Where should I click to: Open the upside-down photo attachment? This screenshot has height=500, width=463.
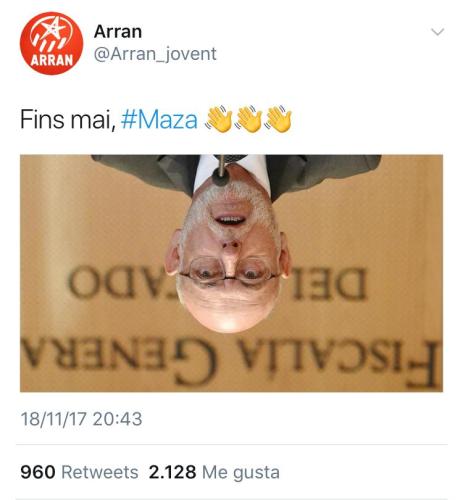[231, 273]
